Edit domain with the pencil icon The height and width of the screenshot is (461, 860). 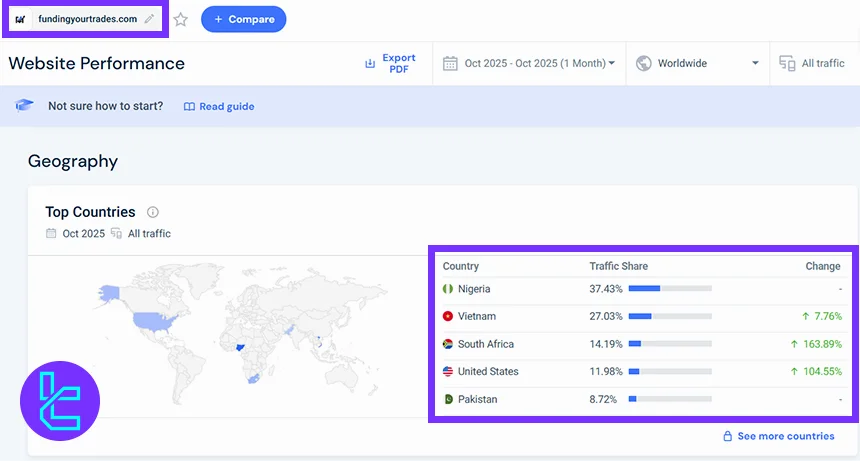pos(149,19)
